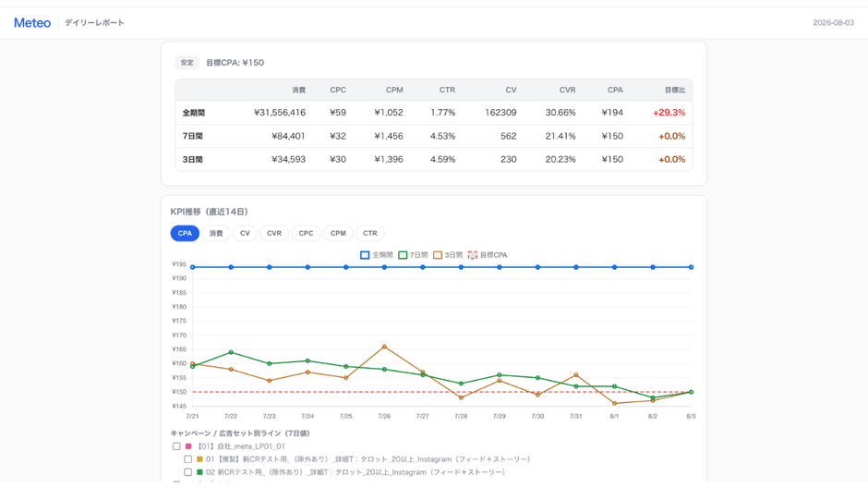
Task: Click the 4.53% CTR value
Action: 443,136
